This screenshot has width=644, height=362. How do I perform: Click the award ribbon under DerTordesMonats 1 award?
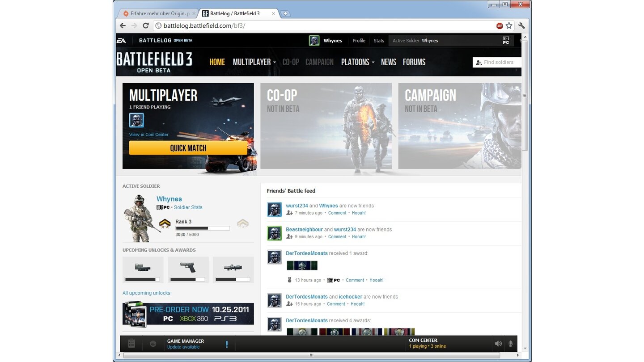pos(302,265)
